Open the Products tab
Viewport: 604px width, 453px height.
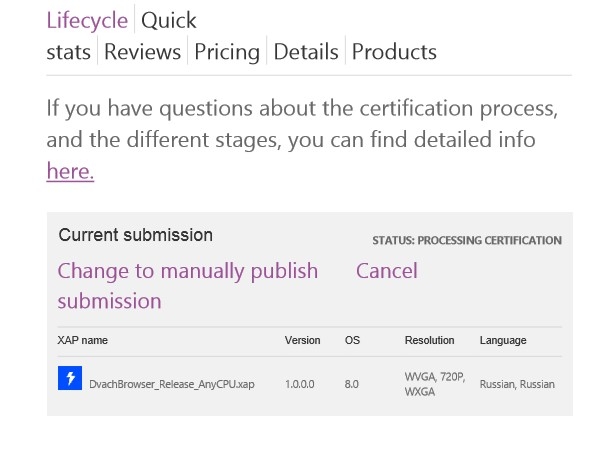click(x=394, y=52)
